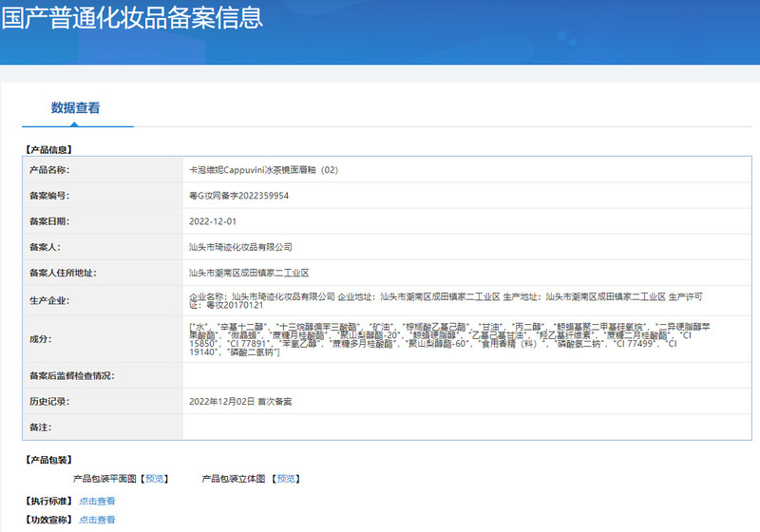Preview the 产品包装平面图 image
Screen dimensions: 760x532
155,479
